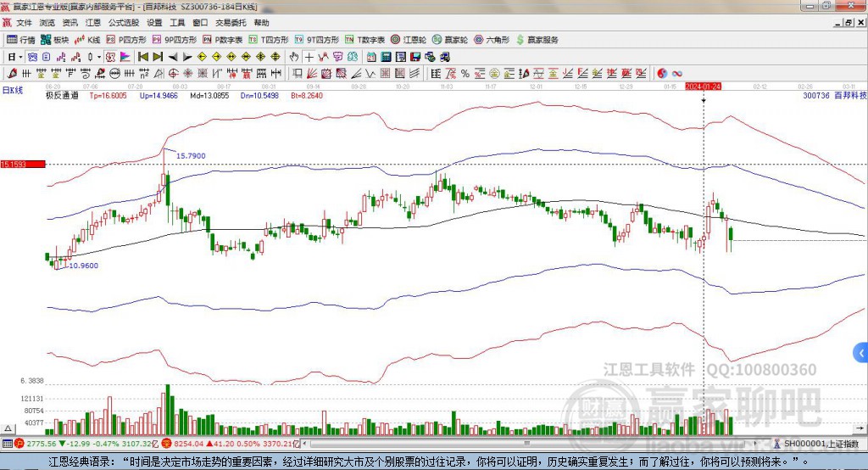This screenshot has height=470, width=868.
Task: Click the 8254.04 index value
Action: [x=189, y=444]
